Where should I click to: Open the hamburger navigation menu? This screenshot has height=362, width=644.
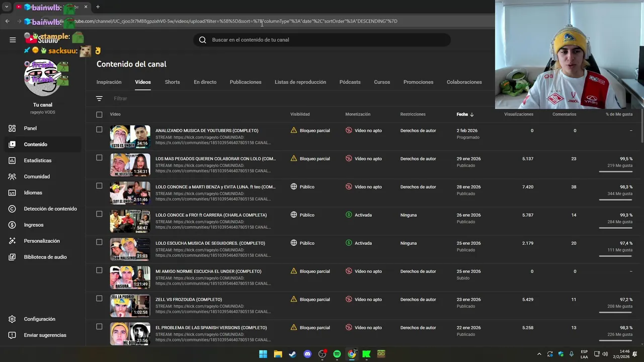click(x=13, y=40)
